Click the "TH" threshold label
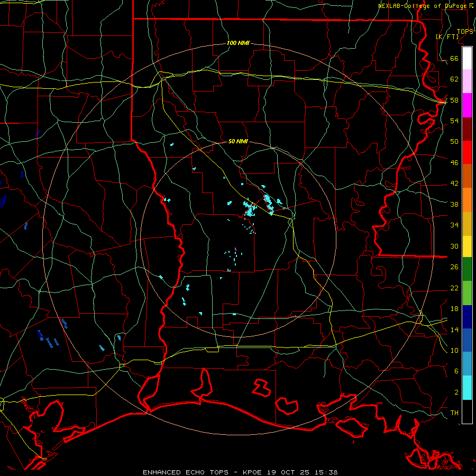 [454, 413]
